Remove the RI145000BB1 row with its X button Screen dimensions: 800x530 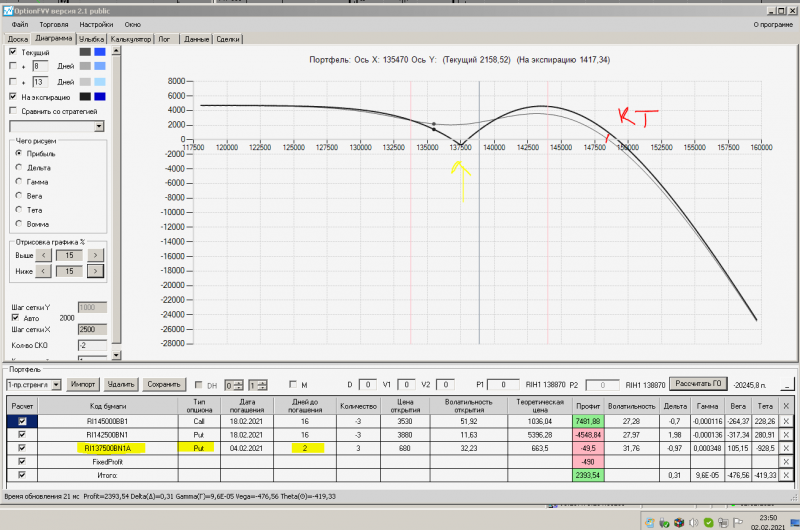point(786,421)
